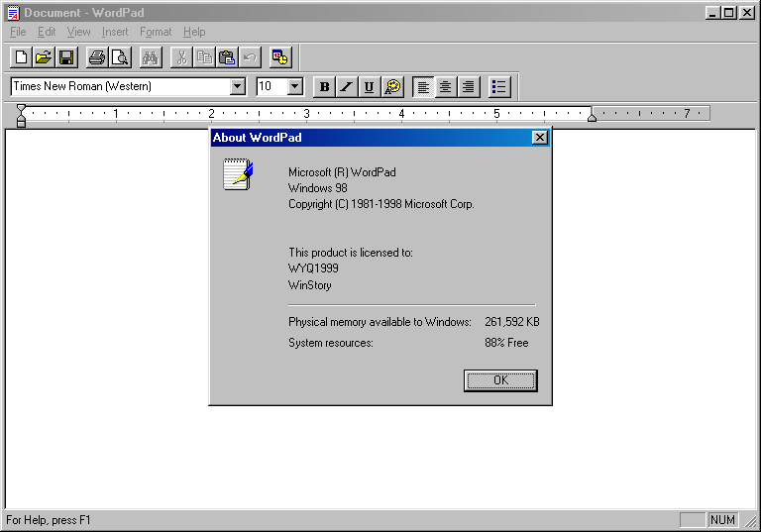761x532 pixels.
Task: Click the right indent marker on ruler
Action: click(x=592, y=118)
